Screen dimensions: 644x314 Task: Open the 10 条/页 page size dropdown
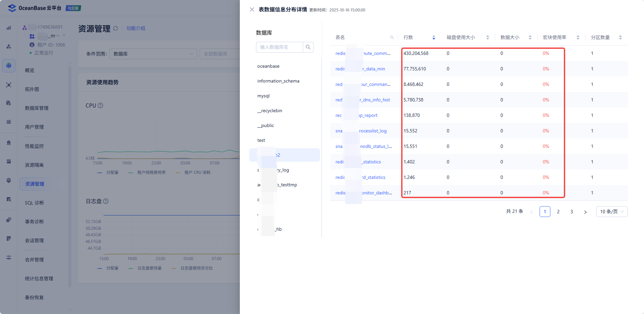[611, 212]
